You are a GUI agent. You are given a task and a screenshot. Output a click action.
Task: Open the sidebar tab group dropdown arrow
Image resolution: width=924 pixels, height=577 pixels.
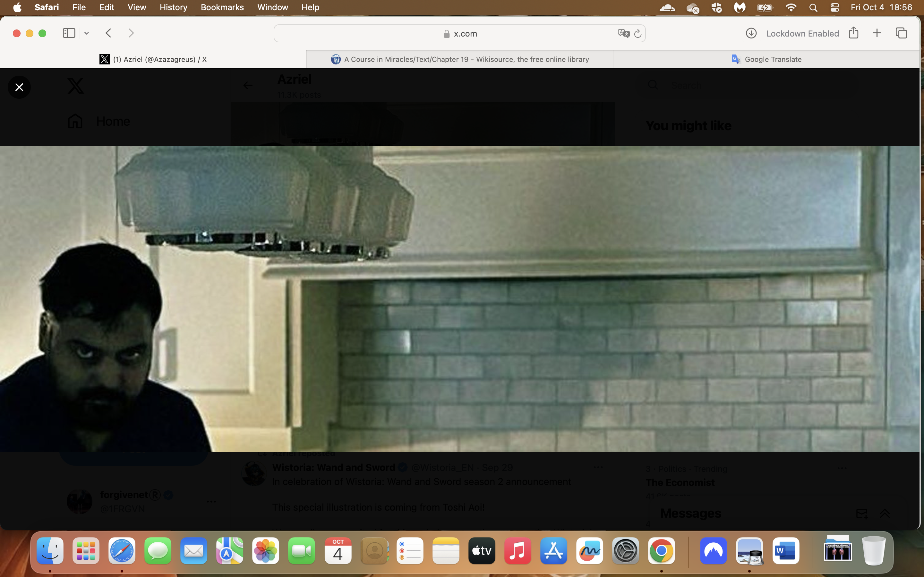tap(87, 33)
